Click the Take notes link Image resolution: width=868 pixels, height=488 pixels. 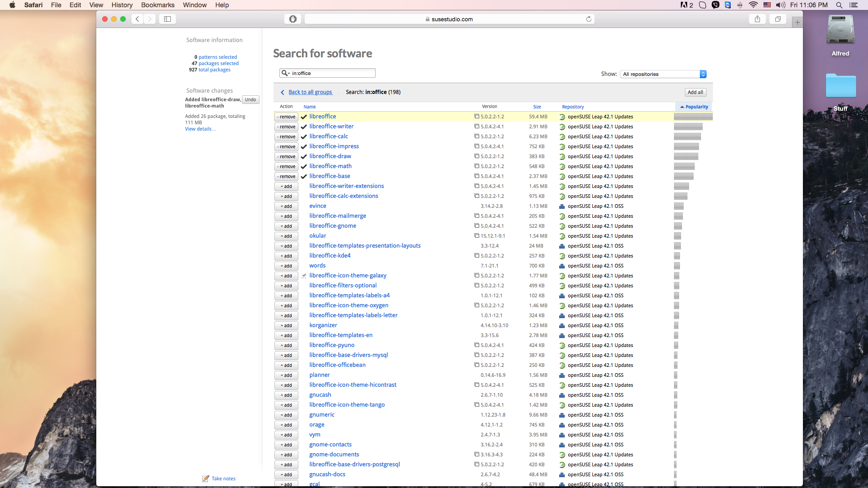tap(223, 479)
